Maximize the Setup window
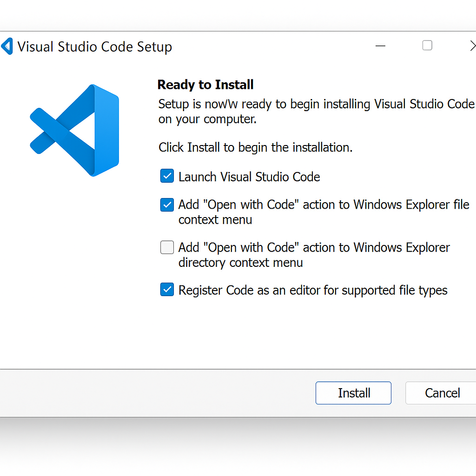The image size is (476, 476). coord(427,45)
